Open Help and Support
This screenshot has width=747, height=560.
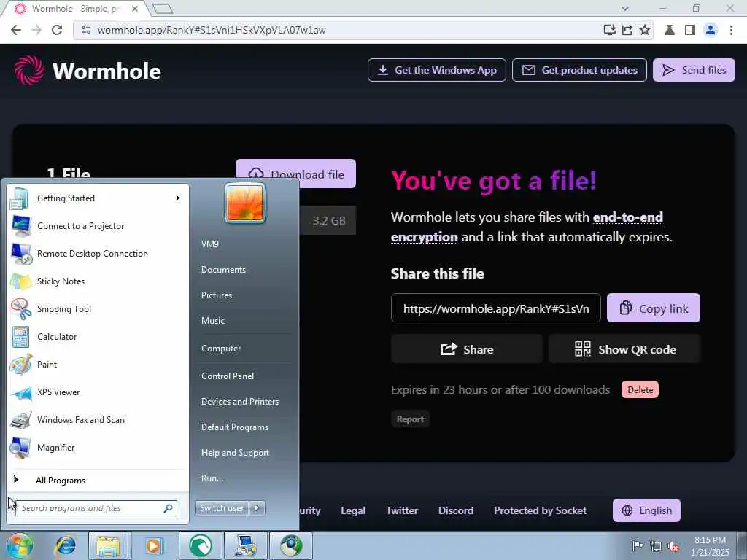(x=235, y=453)
